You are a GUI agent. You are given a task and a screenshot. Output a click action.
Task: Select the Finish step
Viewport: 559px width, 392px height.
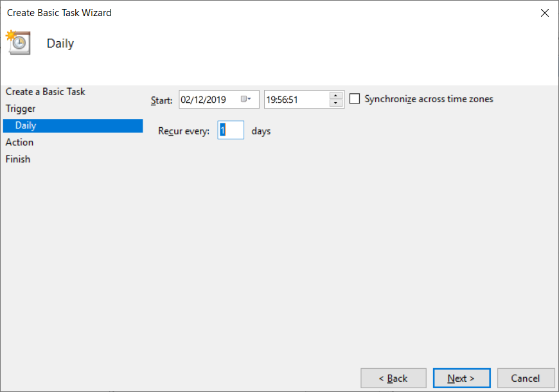[18, 159]
